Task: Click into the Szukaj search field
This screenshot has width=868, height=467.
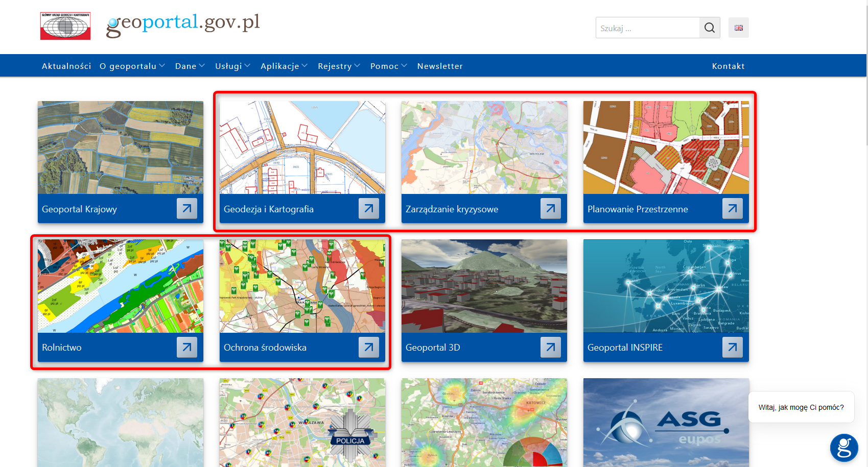Action: pos(647,28)
